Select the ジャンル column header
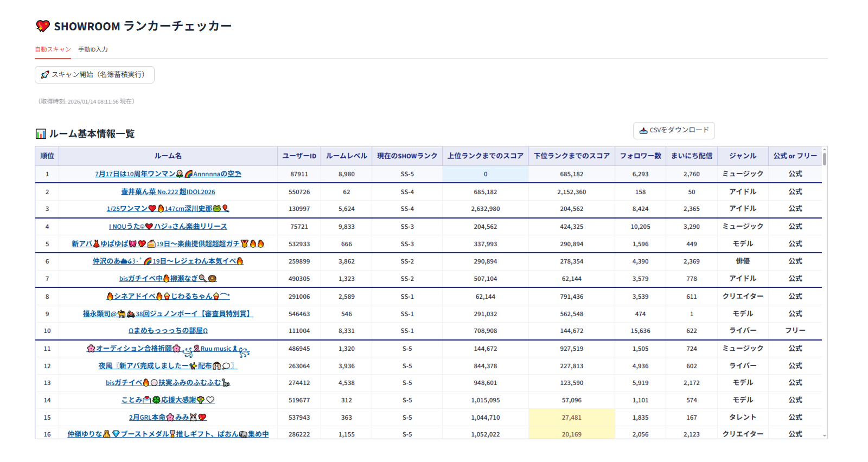The height and width of the screenshot is (462, 868). pos(742,156)
